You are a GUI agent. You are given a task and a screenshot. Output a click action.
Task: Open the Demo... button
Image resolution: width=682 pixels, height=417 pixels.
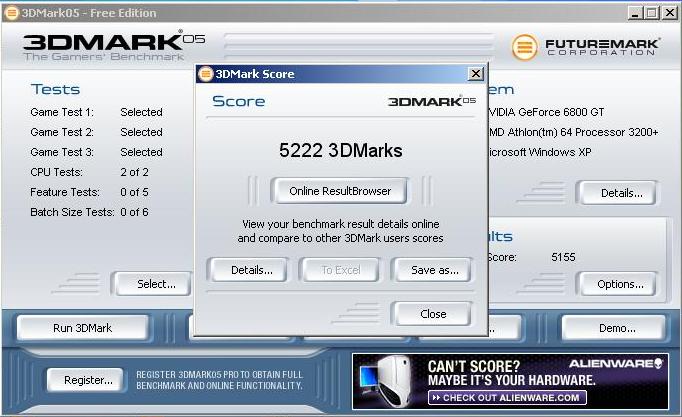pyautogui.click(x=614, y=328)
